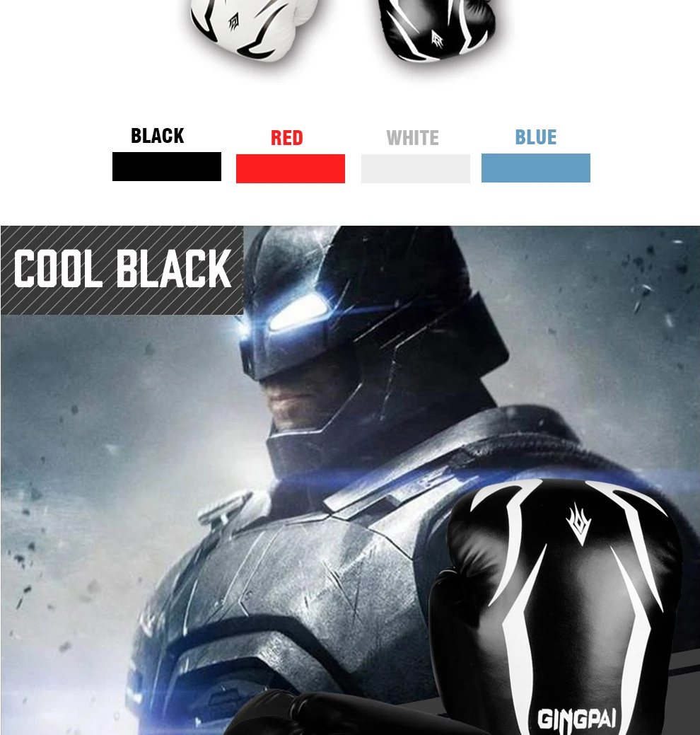The image size is (700, 735).
Task: Click Batman's glowing eye
Action: click(x=298, y=313)
